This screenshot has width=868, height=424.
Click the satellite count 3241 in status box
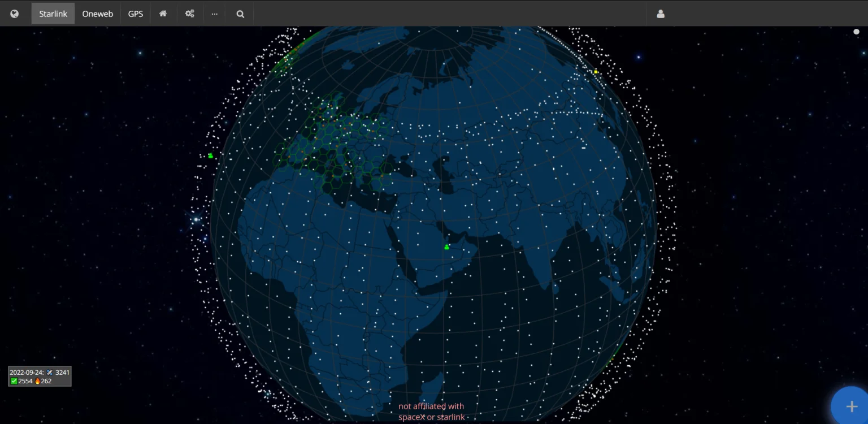point(62,373)
